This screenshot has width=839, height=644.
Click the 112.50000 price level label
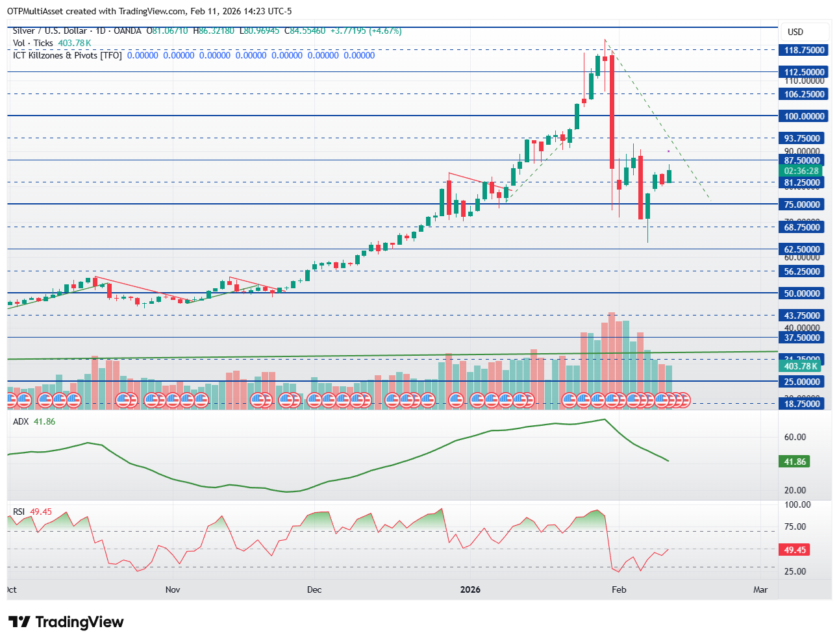804,72
